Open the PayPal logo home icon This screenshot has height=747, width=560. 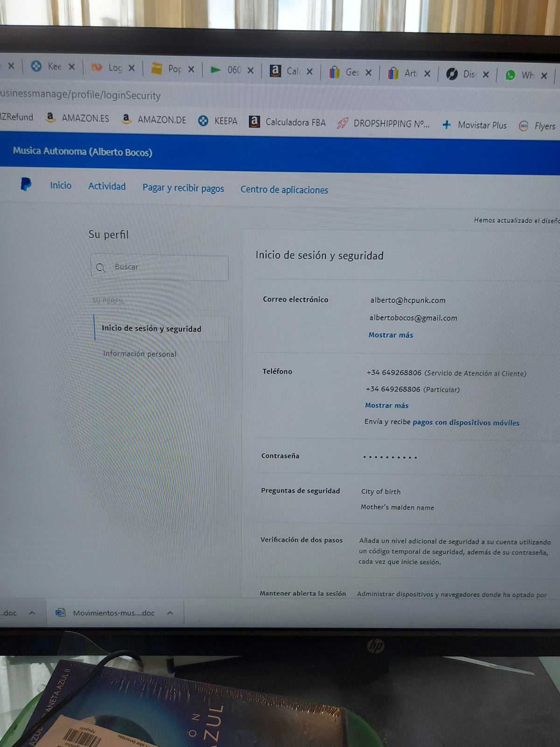tap(26, 184)
